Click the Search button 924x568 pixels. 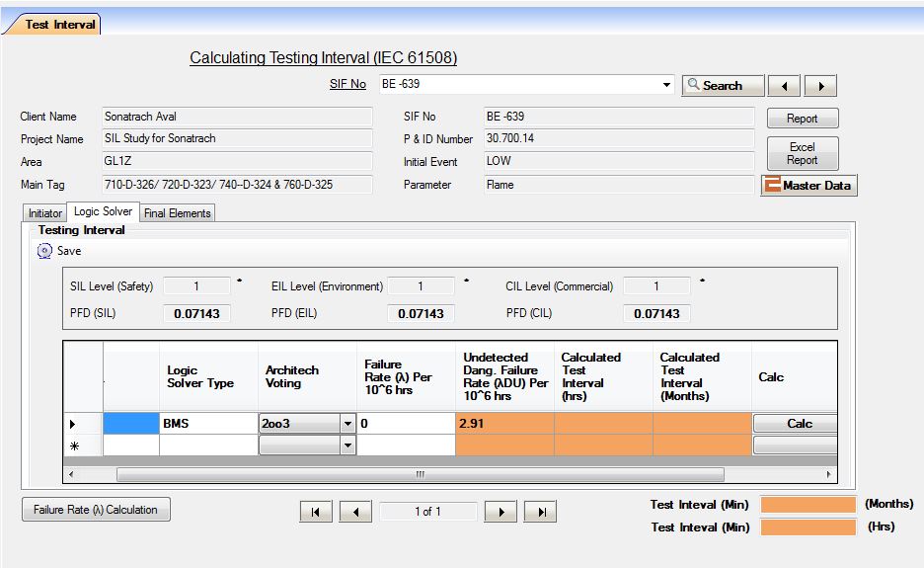[x=723, y=86]
